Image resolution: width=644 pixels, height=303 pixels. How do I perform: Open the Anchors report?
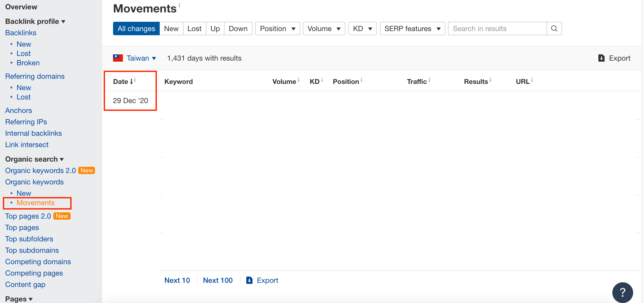tap(19, 110)
